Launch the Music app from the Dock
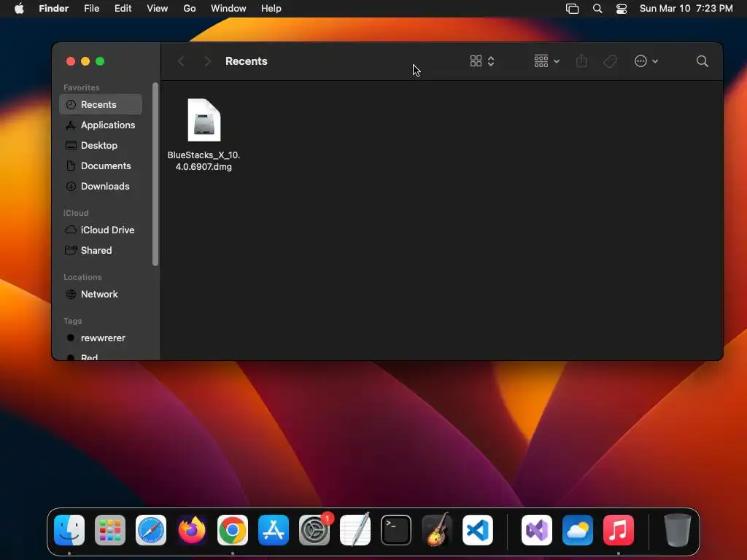 619,530
